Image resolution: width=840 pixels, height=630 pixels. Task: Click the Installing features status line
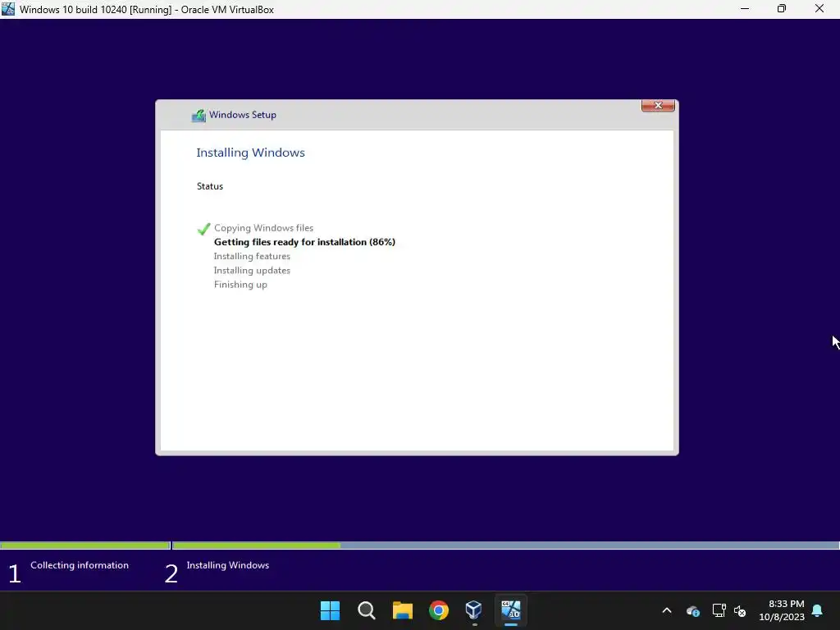[x=252, y=256]
